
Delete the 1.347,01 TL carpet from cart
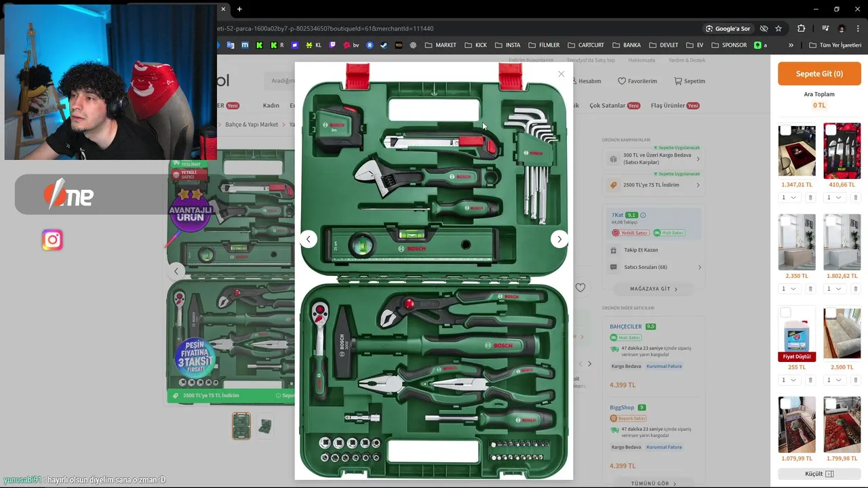coord(810,197)
